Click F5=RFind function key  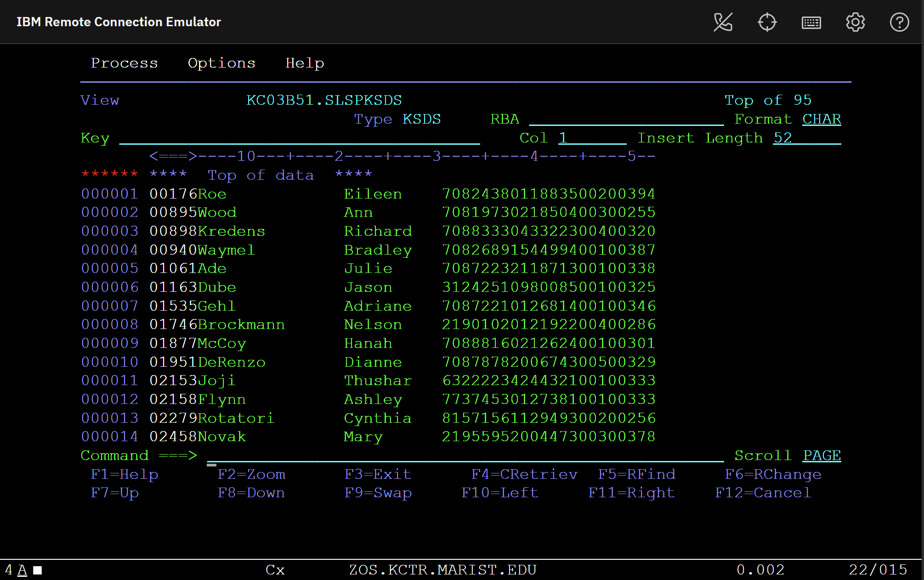(x=636, y=474)
